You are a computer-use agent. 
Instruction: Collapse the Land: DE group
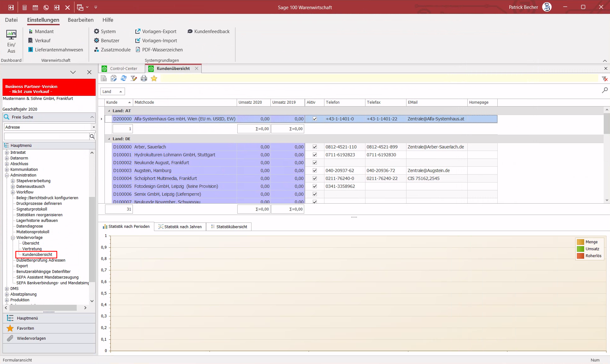[109, 139]
